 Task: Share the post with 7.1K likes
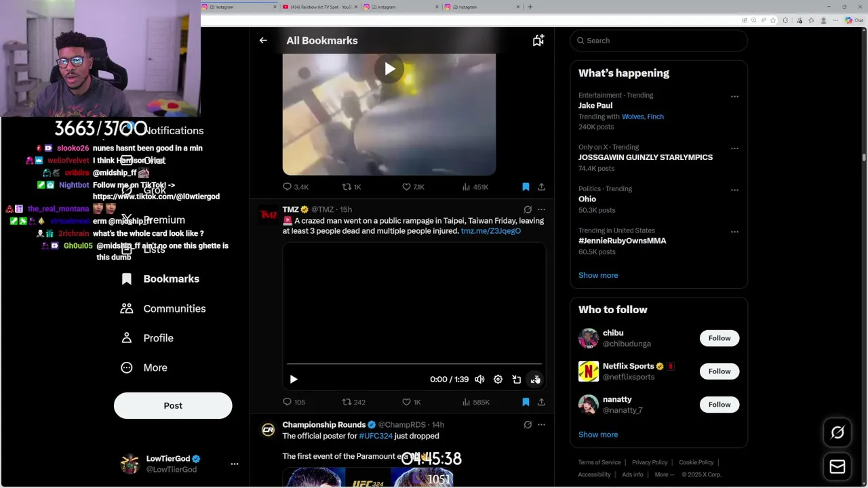pos(541,187)
